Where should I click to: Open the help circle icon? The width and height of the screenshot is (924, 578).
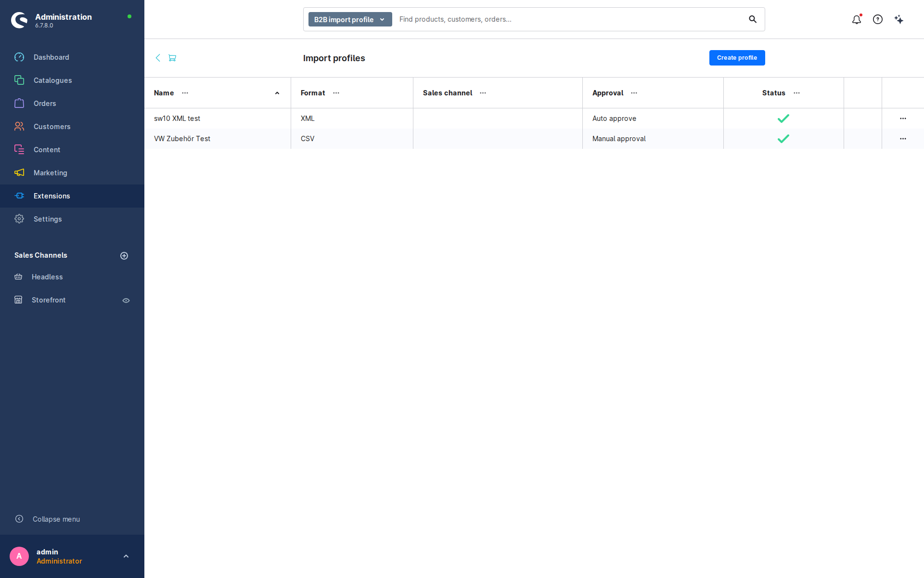click(x=878, y=19)
